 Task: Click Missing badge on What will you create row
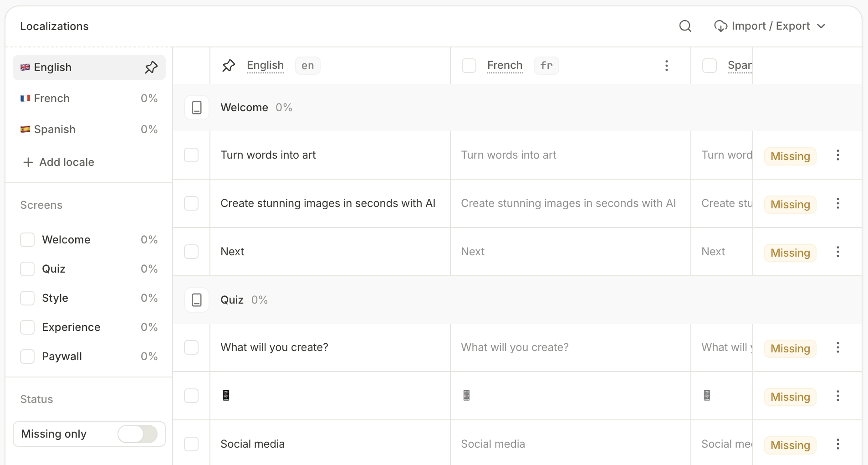(x=790, y=349)
